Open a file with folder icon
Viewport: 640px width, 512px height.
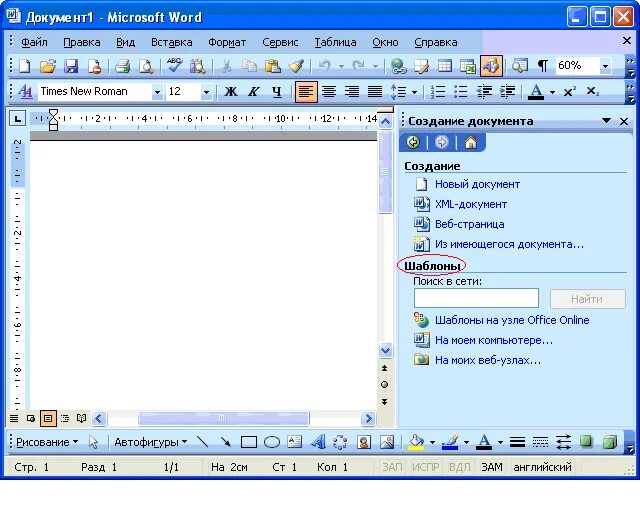[48, 66]
